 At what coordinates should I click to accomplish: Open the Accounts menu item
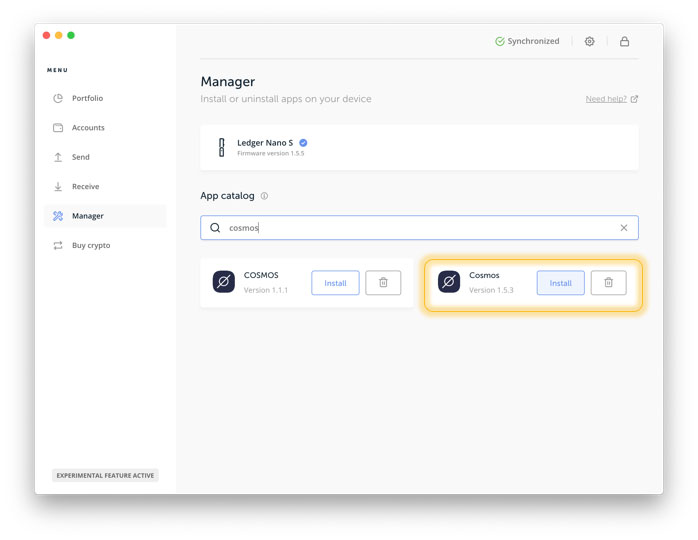pyautogui.click(x=88, y=127)
